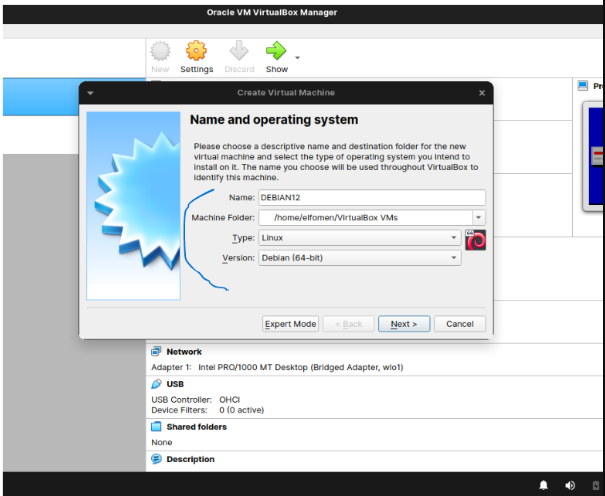
Task: Open the Version dropdown showing Debian (64-bit)
Action: [x=360, y=258]
